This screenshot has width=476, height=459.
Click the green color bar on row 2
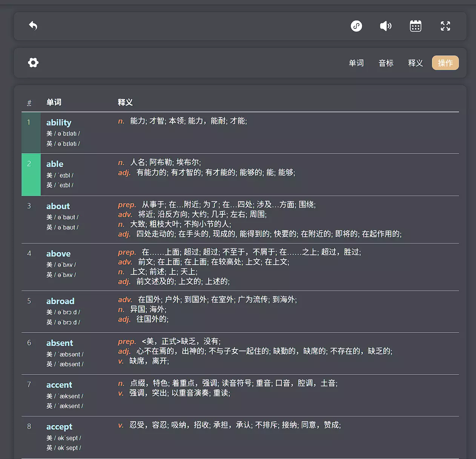click(x=31, y=174)
